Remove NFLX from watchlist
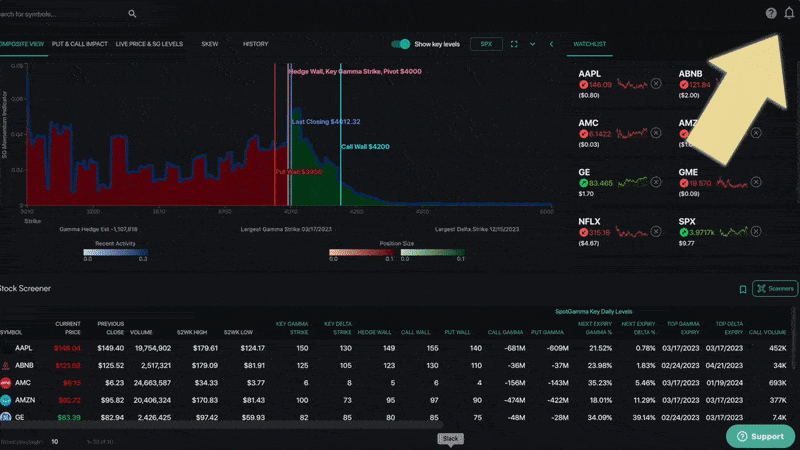Screen dimensions: 800x450 click(656, 232)
